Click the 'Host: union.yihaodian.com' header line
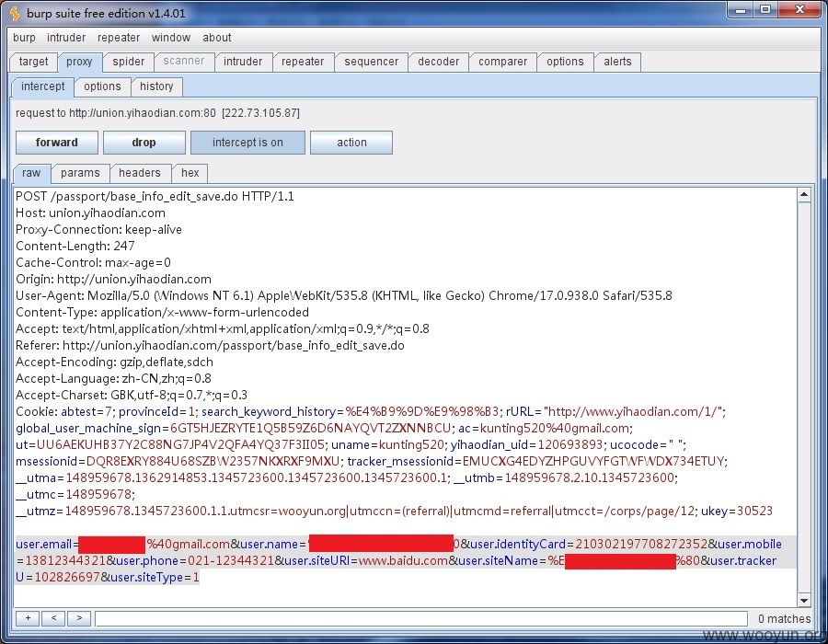This screenshot has height=644, width=828. coord(90,213)
